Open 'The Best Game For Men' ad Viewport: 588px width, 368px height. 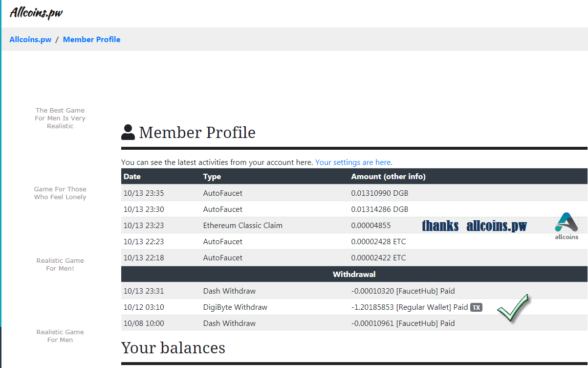pyautogui.click(x=60, y=118)
